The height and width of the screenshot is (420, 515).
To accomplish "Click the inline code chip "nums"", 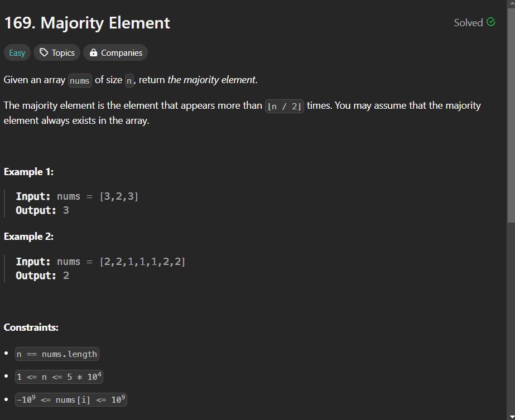I will click(80, 80).
